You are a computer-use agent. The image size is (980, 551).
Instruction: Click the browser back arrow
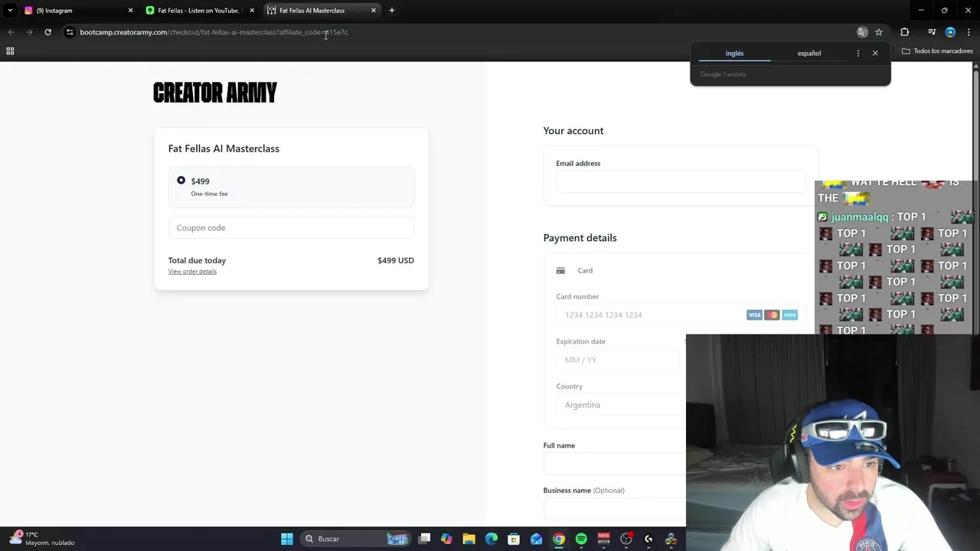click(x=11, y=32)
